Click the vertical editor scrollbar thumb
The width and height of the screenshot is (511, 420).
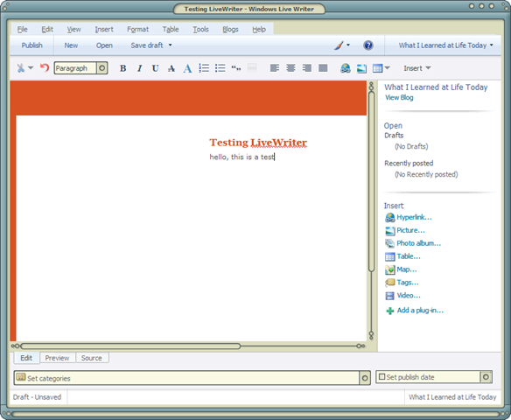point(371,181)
